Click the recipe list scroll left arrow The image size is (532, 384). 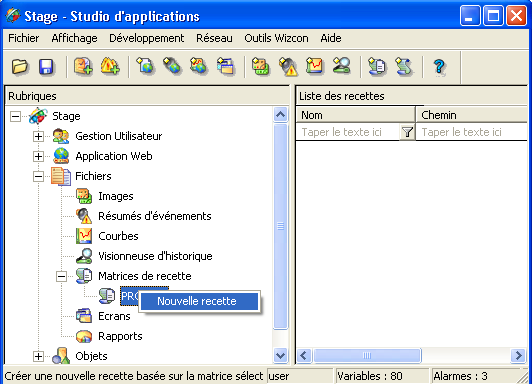pos(304,356)
